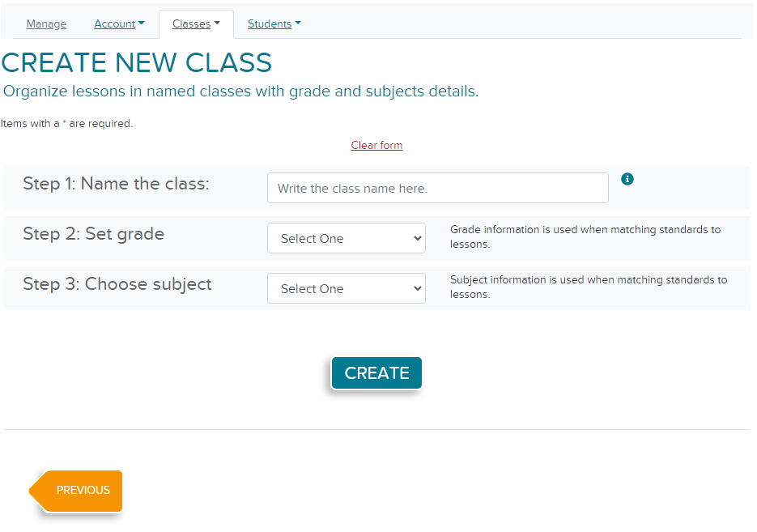Focus the class name text field
757x532 pixels.
tap(437, 188)
